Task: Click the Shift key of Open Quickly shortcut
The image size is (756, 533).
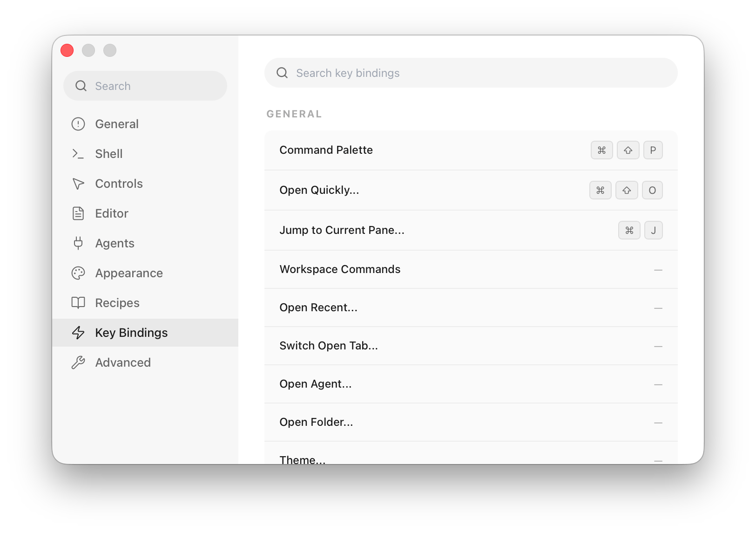Action: (x=627, y=190)
